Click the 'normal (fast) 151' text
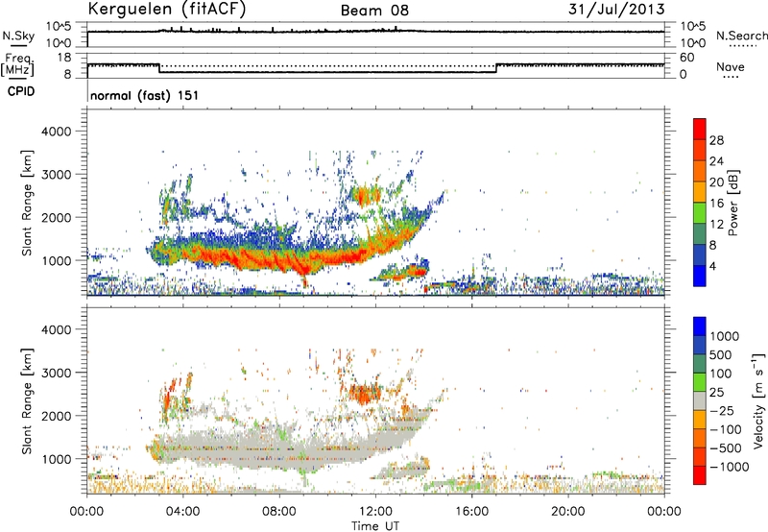The image size is (768, 532). [x=145, y=95]
